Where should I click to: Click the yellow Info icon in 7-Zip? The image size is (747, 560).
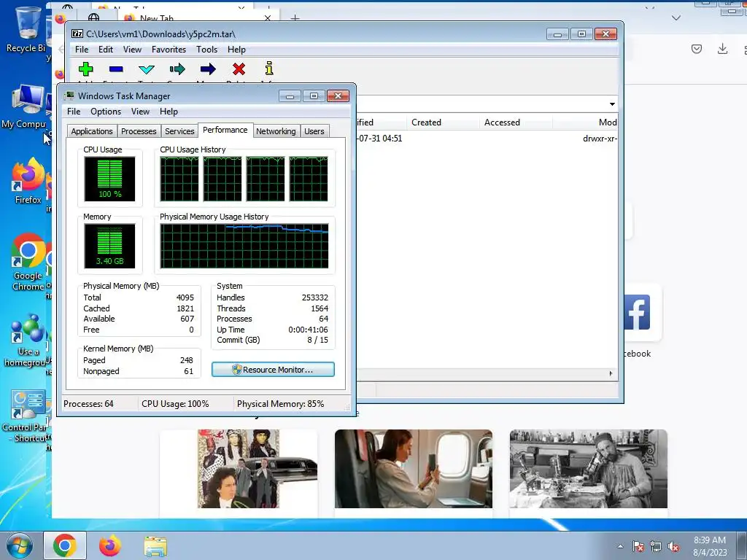tap(269, 69)
